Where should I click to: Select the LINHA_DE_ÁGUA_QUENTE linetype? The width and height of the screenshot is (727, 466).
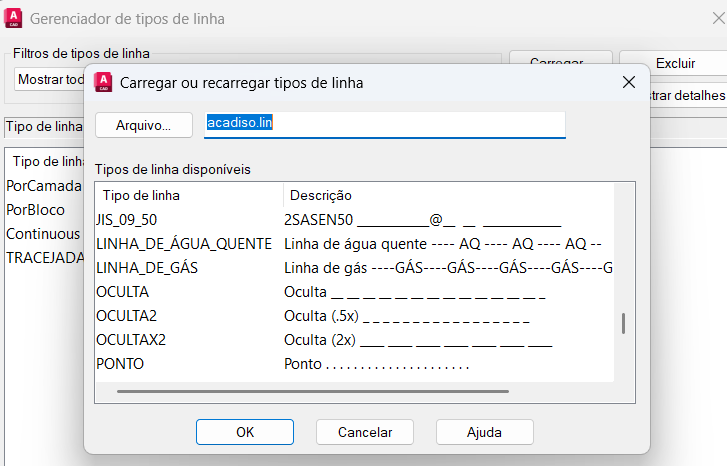tap(184, 243)
